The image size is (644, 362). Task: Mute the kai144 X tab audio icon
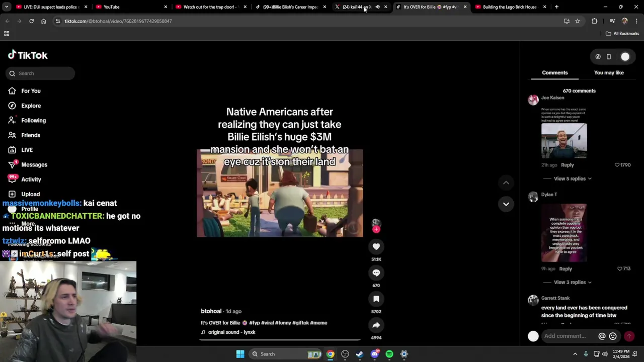[377, 7]
